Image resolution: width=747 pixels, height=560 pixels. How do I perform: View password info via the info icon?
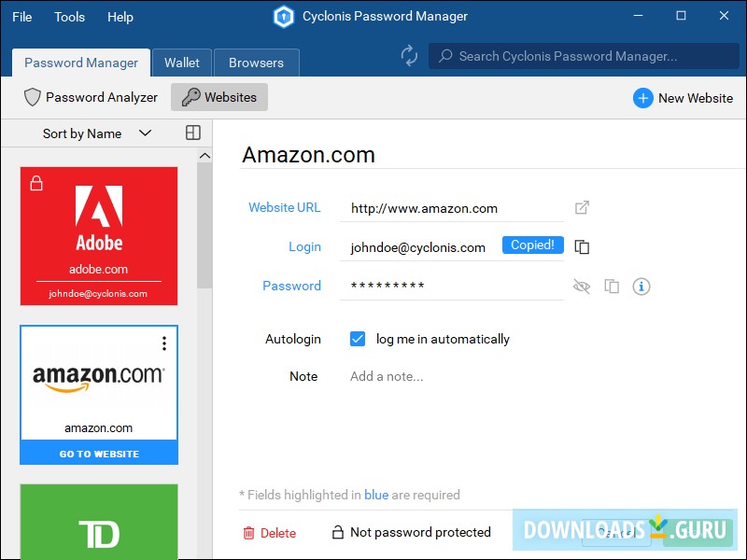point(641,287)
